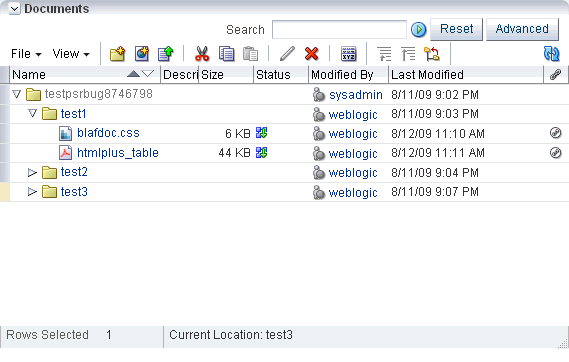Open the test2 folder link

pos(74,172)
